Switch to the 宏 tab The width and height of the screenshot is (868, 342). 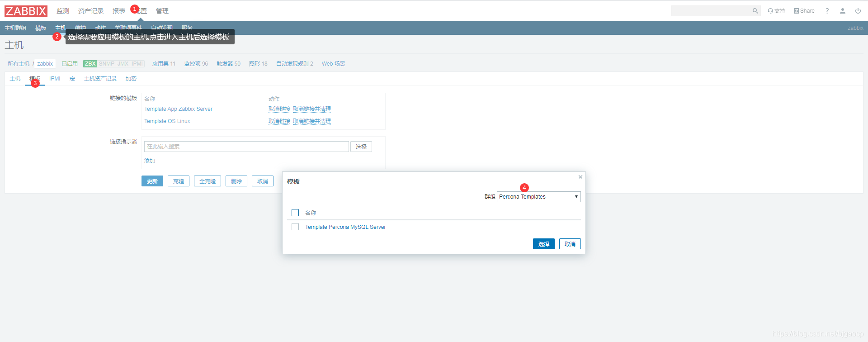tap(72, 79)
